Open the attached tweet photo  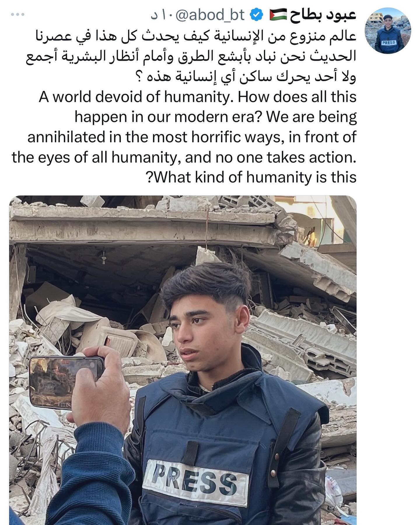click(x=183, y=360)
